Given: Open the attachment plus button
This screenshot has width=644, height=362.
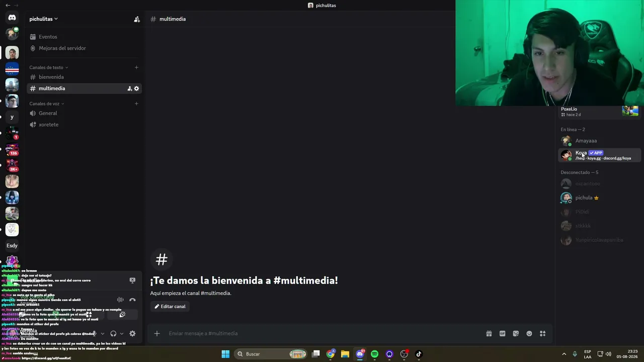Looking at the screenshot, I should point(157,333).
